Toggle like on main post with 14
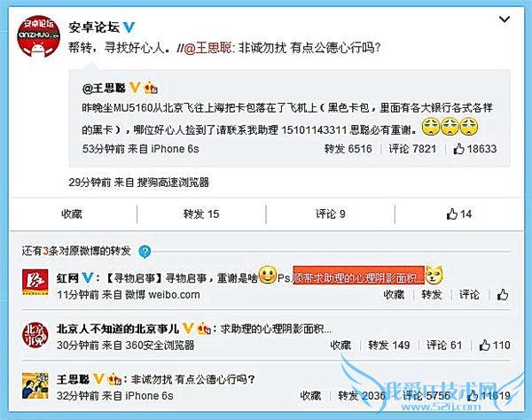 [459, 214]
